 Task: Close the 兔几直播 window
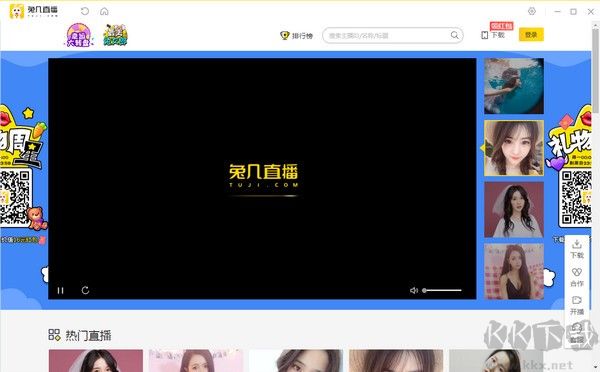coord(590,11)
